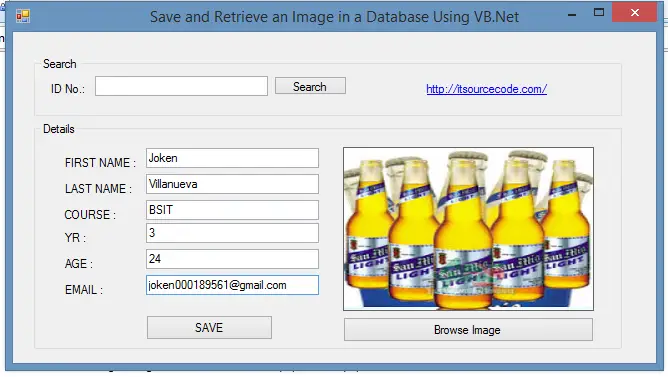
Task: Click the "ID No.:" label
Action: coord(68,89)
